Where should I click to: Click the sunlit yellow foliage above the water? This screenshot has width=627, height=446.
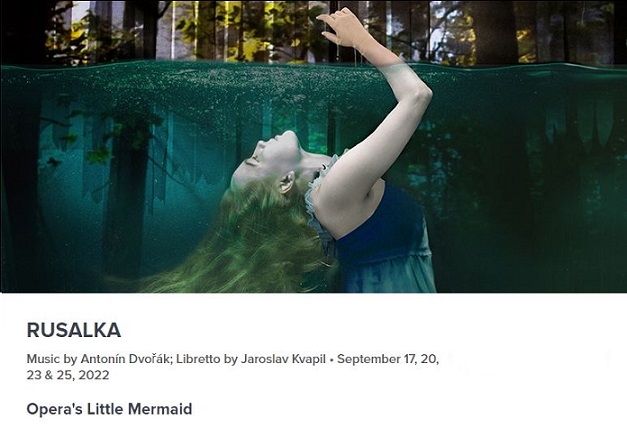coord(248,36)
